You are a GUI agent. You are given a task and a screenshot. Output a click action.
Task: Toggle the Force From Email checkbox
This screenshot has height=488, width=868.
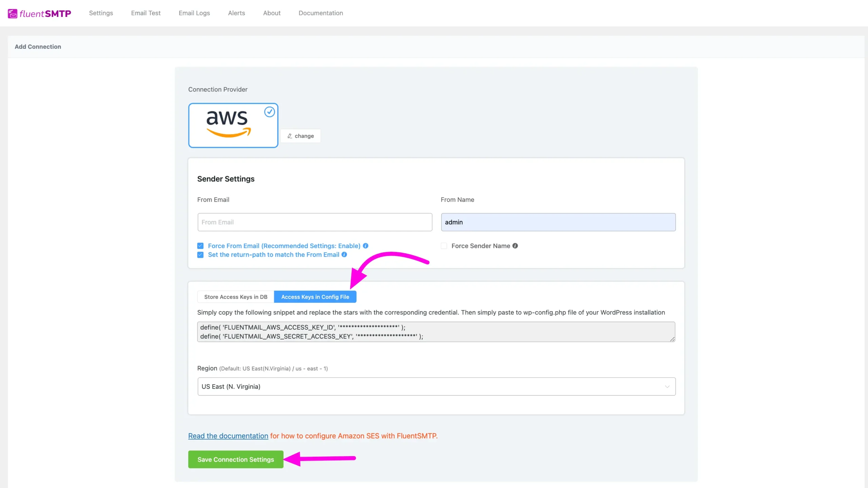[x=200, y=246]
